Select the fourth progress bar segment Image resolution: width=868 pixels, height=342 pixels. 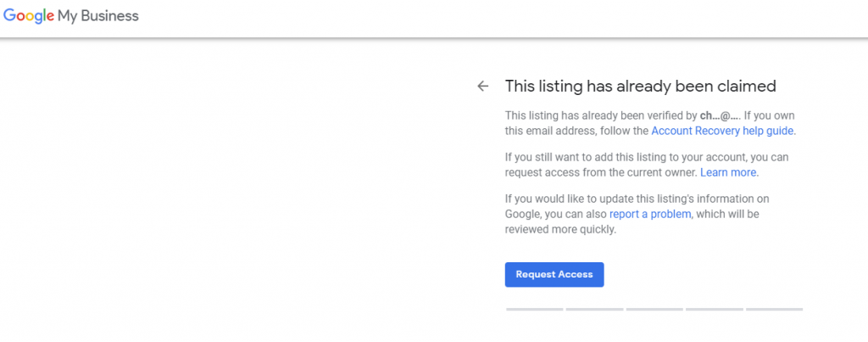pyautogui.click(x=714, y=309)
